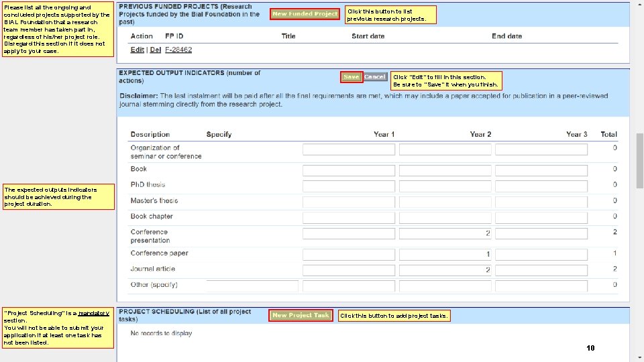Screen dimensions: 644x362
Task: Select Master's thesis Year 1 box
Action: tap(349, 202)
